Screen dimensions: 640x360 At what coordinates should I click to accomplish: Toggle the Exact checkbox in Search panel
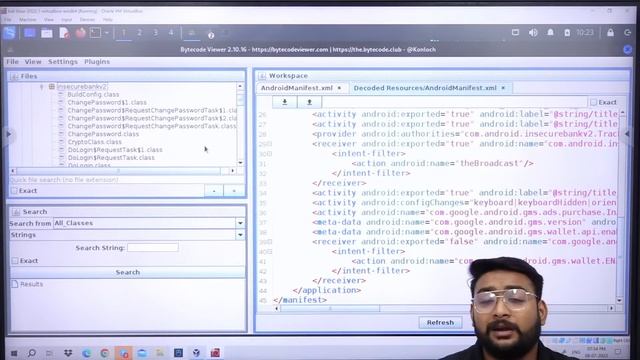[15, 260]
